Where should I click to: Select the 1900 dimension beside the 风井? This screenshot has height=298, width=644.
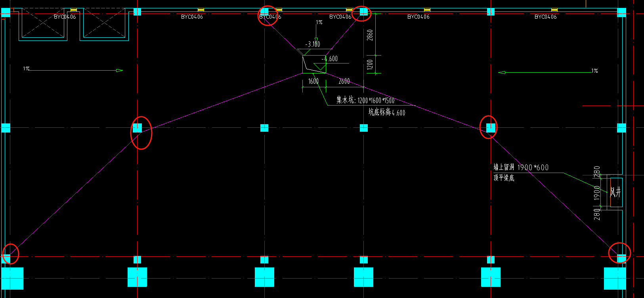(597, 192)
